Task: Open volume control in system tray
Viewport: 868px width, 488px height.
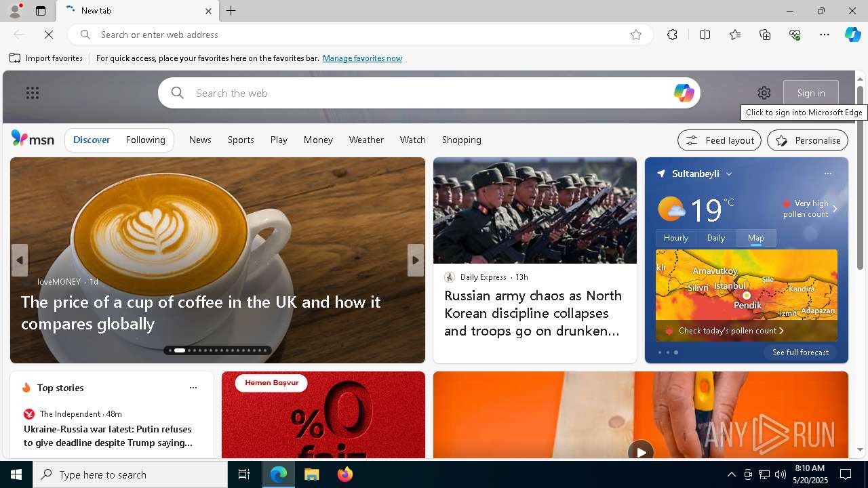Action: [780, 474]
